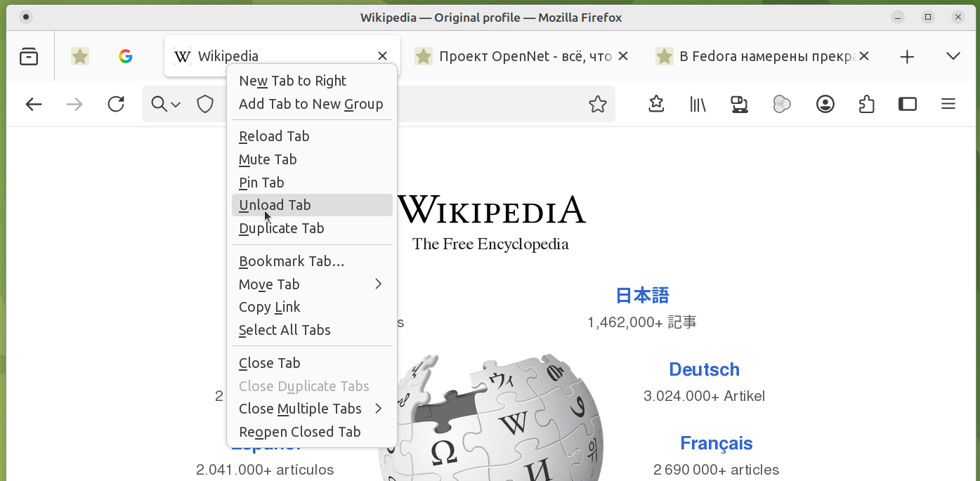This screenshot has height=481, width=980.
Task: Select Reload Tab in context menu
Action: coord(312,136)
